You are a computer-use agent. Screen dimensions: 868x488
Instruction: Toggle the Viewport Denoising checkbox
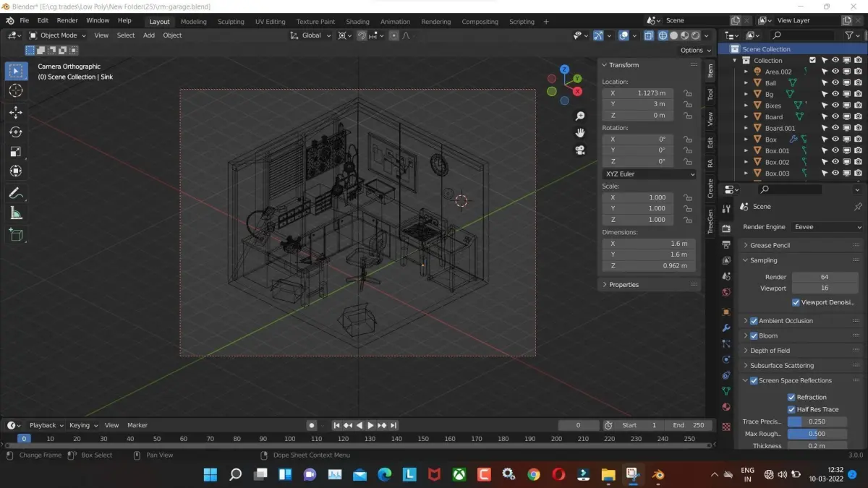796,302
